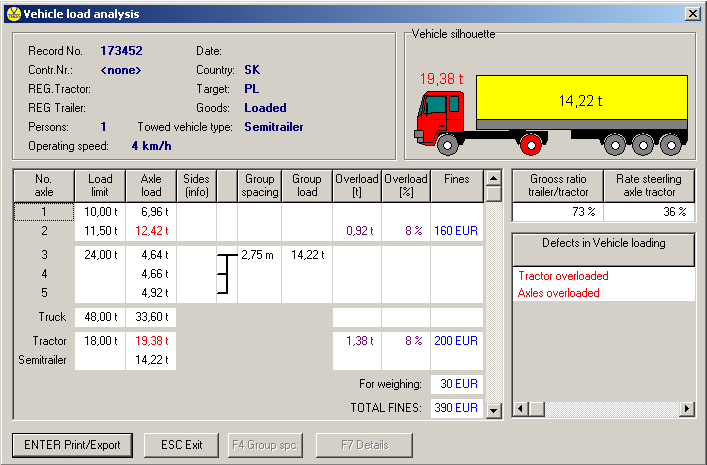Click the 1,38 t tractor overload value
The width and height of the screenshot is (707, 465).
click(x=360, y=341)
